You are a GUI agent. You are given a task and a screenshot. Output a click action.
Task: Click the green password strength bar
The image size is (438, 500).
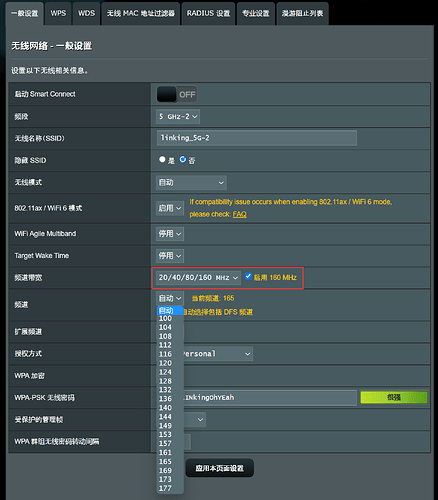(394, 398)
